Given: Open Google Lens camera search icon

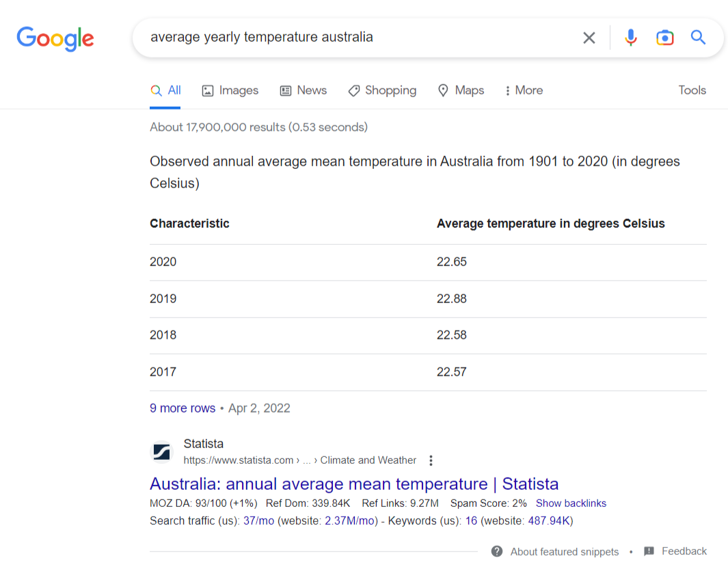Looking at the screenshot, I should click(x=664, y=38).
